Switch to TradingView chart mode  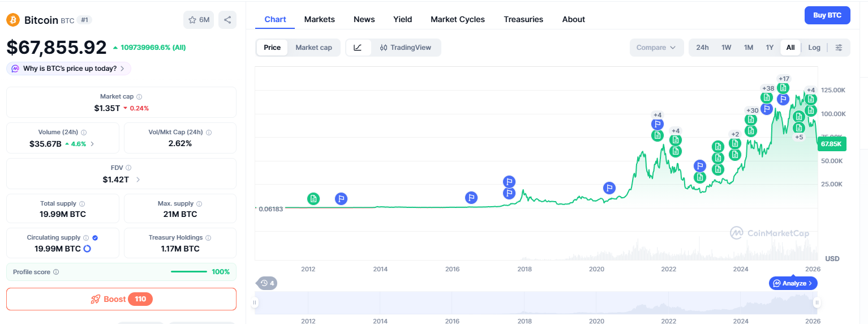(406, 48)
